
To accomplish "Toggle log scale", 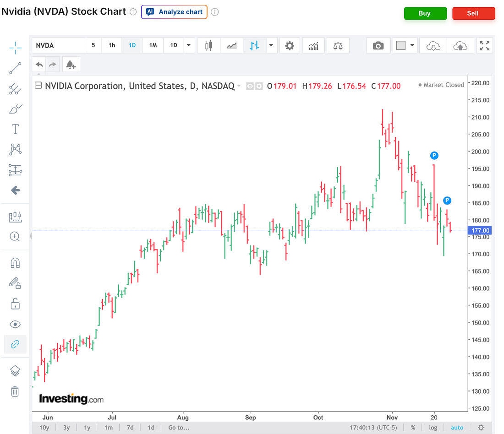I will tap(433, 428).
